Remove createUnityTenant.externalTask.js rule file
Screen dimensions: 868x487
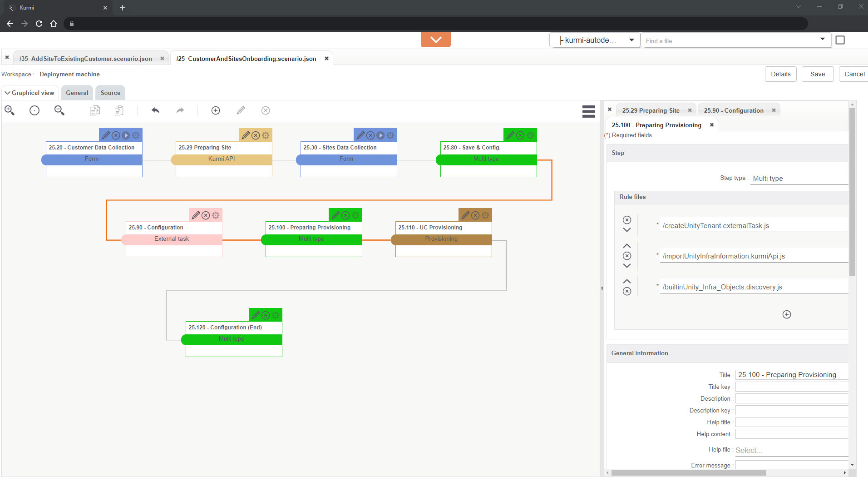(627, 220)
